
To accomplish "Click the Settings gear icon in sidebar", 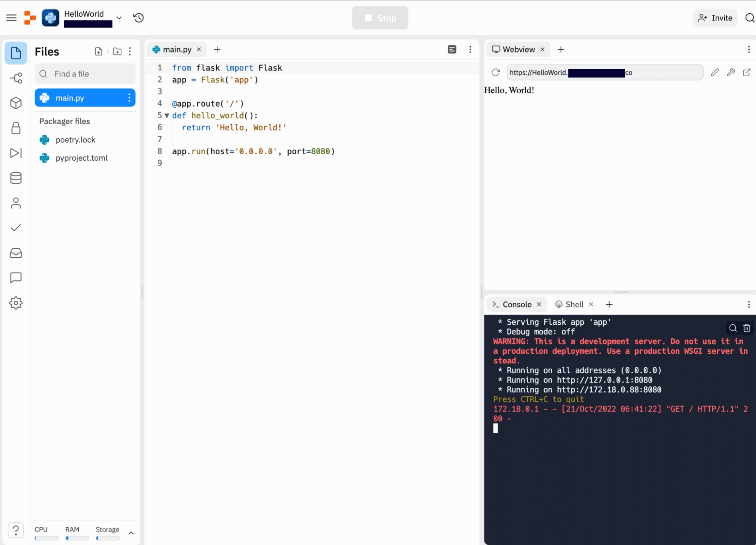I will [16, 303].
